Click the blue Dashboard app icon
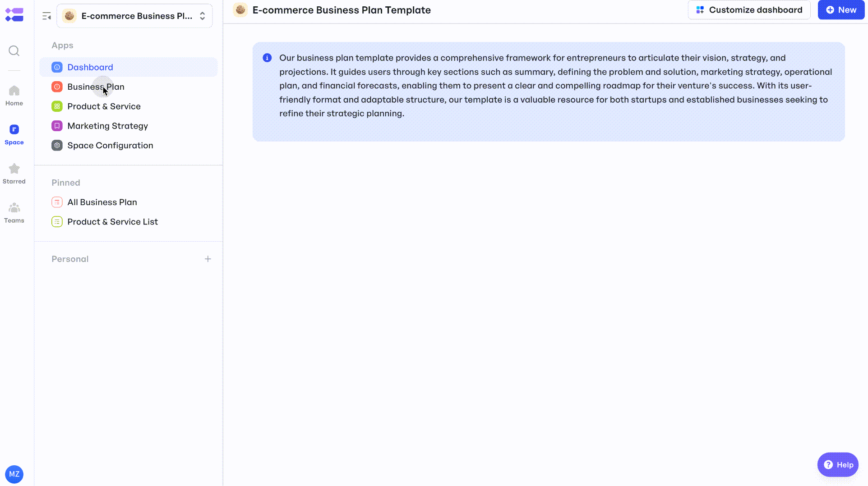Screen dimensions: 868x486 57,67
